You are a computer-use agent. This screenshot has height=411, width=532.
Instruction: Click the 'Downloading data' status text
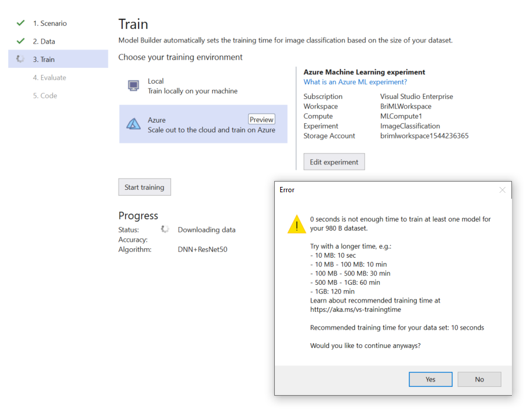tap(206, 229)
